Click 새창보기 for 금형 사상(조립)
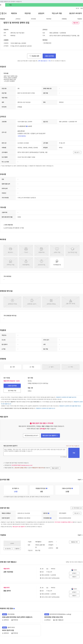This screenshot has height=644, width=83. point(74,577)
